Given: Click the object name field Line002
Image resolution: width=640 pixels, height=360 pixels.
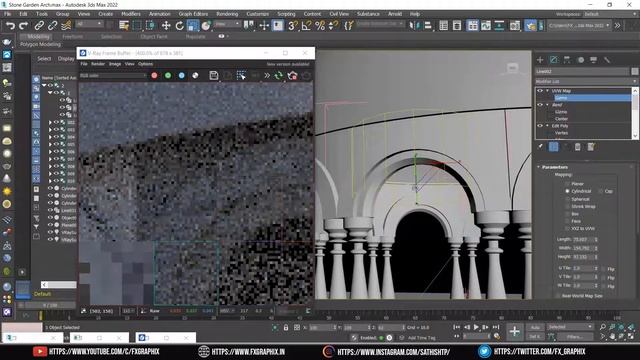Looking at the screenshot, I should tap(582, 71).
